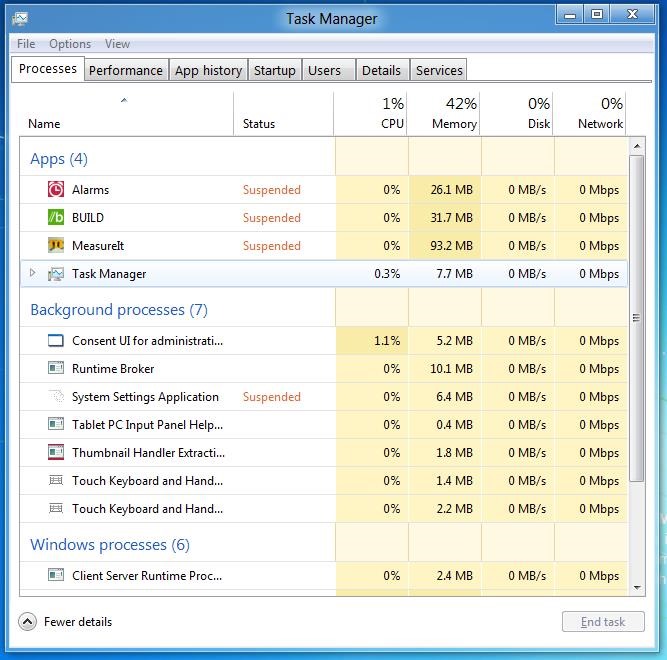The height and width of the screenshot is (660, 667).
Task: Click the 93.2 MB memory value
Action: click(451, 246)
